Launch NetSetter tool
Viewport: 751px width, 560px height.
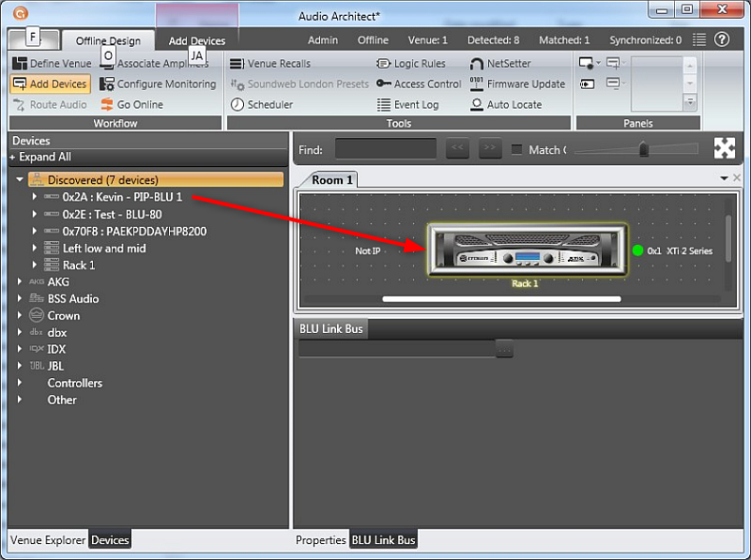point(500,63)
